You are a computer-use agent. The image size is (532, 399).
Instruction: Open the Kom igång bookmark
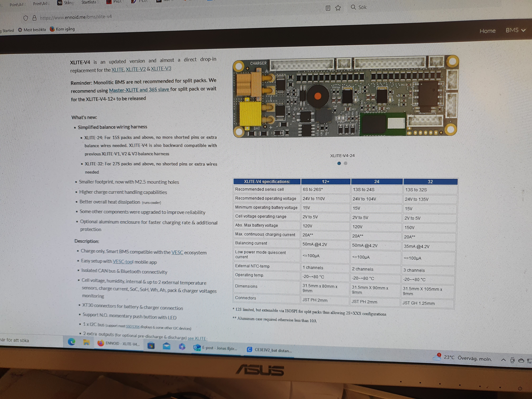pos(62,29)
